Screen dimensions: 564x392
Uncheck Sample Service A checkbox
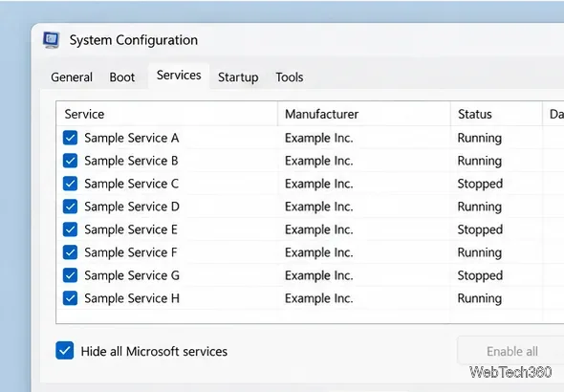pyautogui.click(x=70, y=138)
